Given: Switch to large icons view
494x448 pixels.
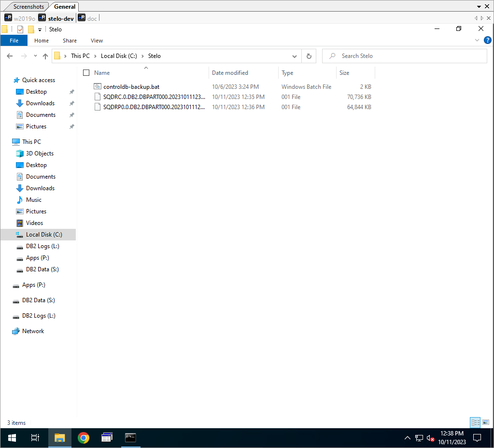Looking at the screenshot, I should pos(486,422).
